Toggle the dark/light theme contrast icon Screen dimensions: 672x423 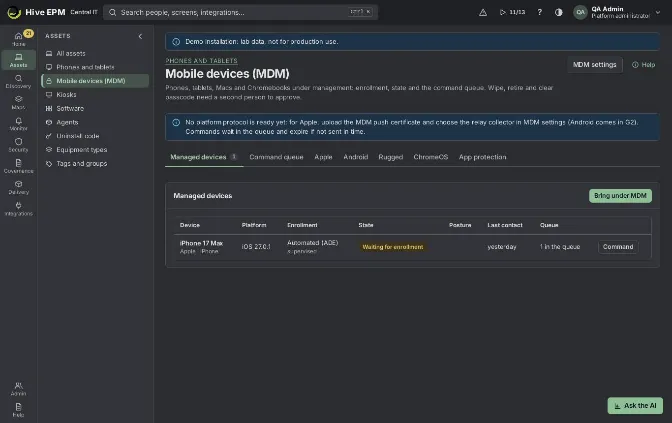pos(558,12)
